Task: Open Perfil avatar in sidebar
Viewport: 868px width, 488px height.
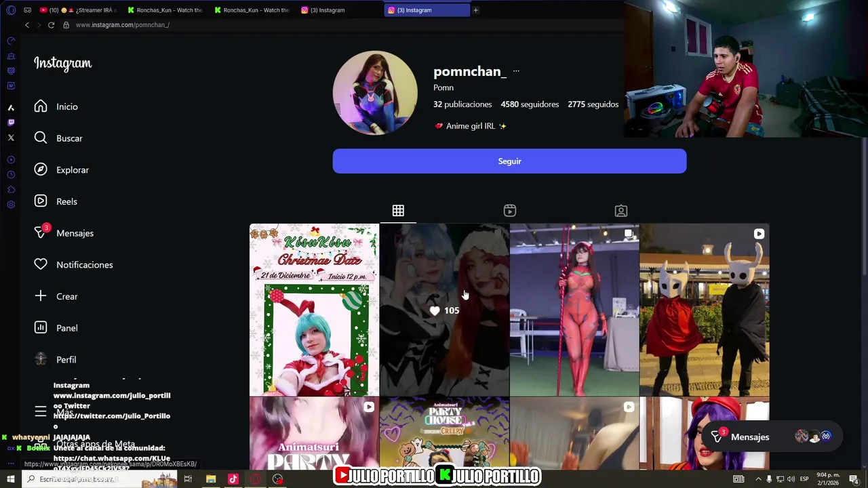Action: click(41, 359)
